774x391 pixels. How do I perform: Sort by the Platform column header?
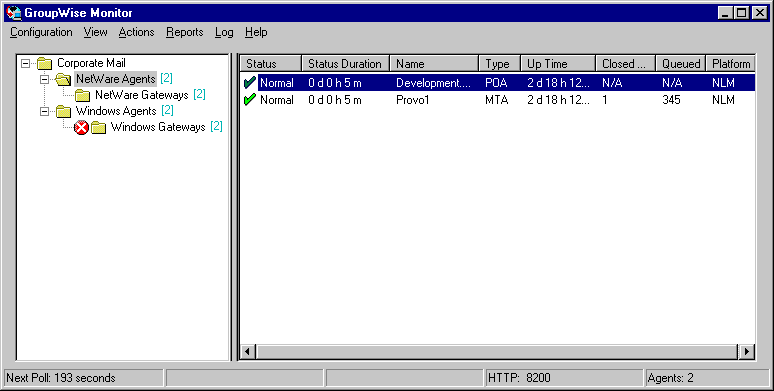coord(731,64)
